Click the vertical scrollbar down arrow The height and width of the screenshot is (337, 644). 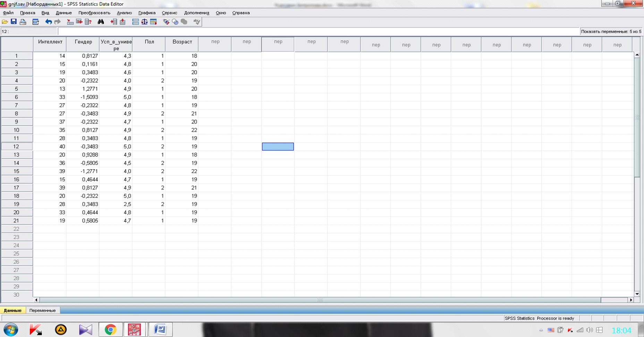click(x=637, y=294)
